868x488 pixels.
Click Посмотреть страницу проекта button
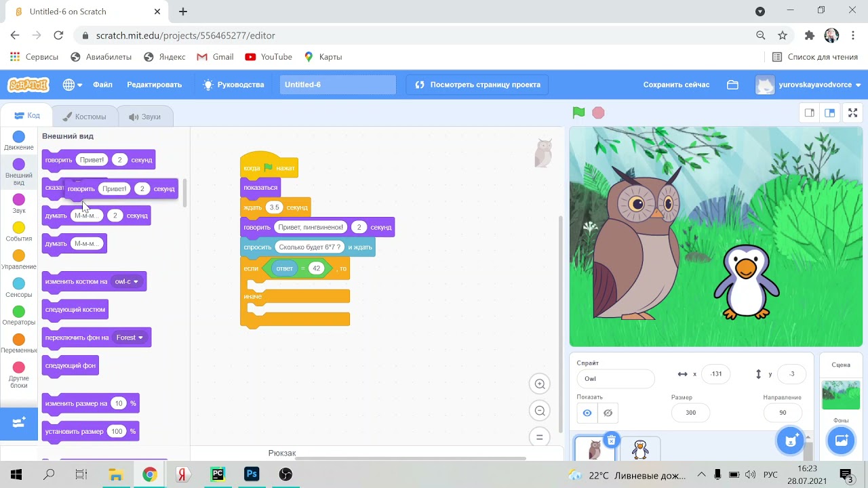(x=477, y=85)
